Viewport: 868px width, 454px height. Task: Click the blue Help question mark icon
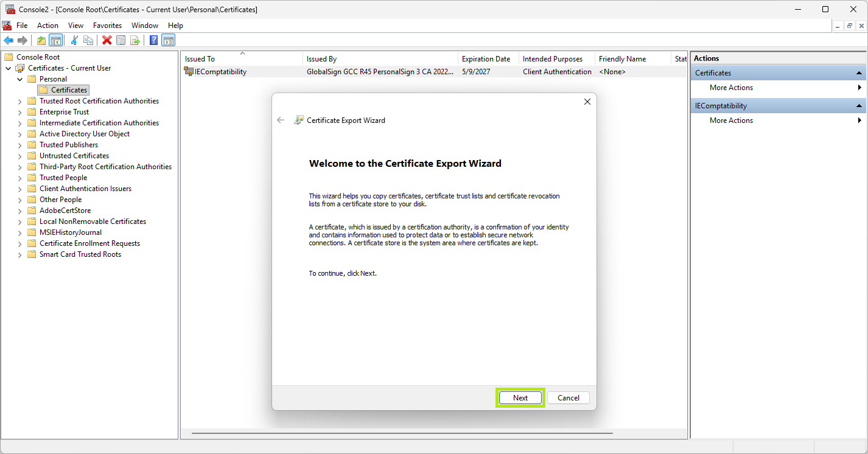[154, 40]
